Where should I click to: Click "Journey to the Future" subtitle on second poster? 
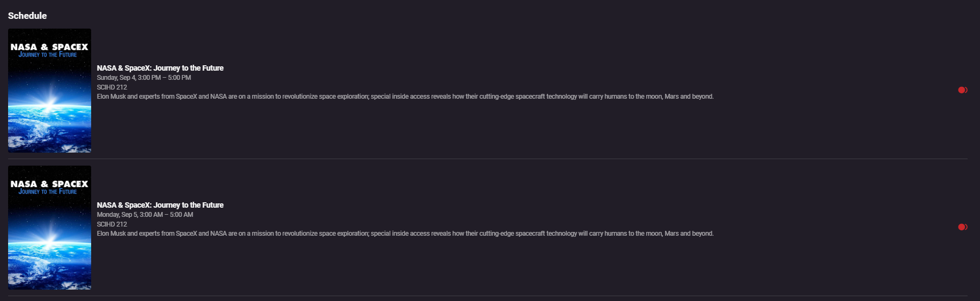click(48, 192)
